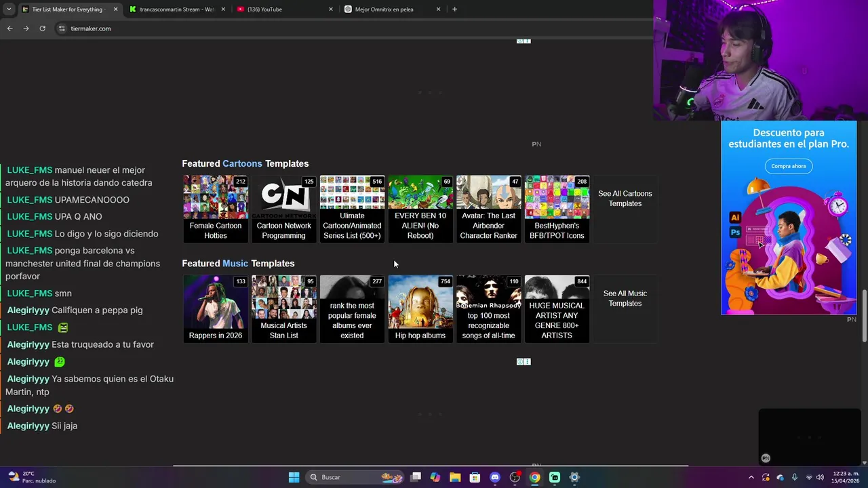Open Hip hop albums template

[420, 308]
